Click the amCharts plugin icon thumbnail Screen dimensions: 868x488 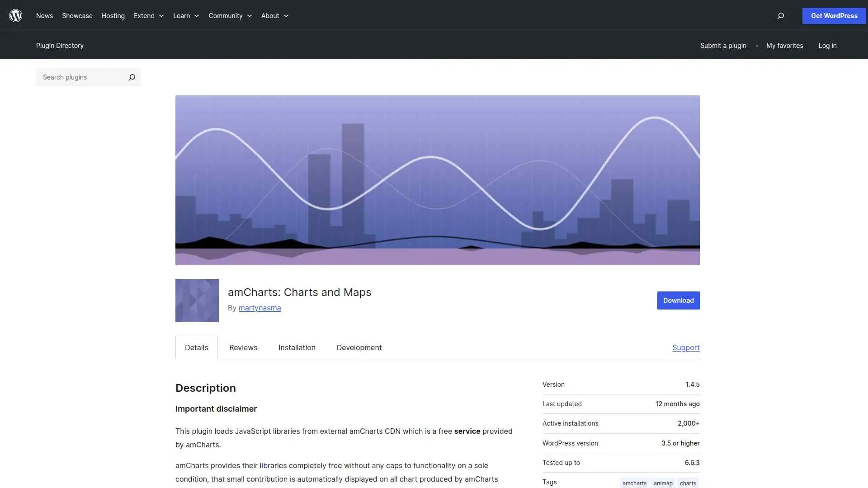click(x=197, y=300)
